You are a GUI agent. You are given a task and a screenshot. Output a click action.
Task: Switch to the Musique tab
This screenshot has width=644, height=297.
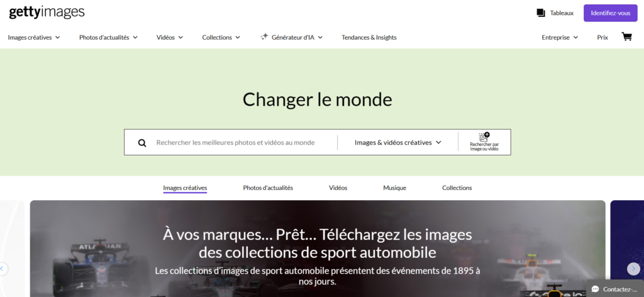click(395, 188)
